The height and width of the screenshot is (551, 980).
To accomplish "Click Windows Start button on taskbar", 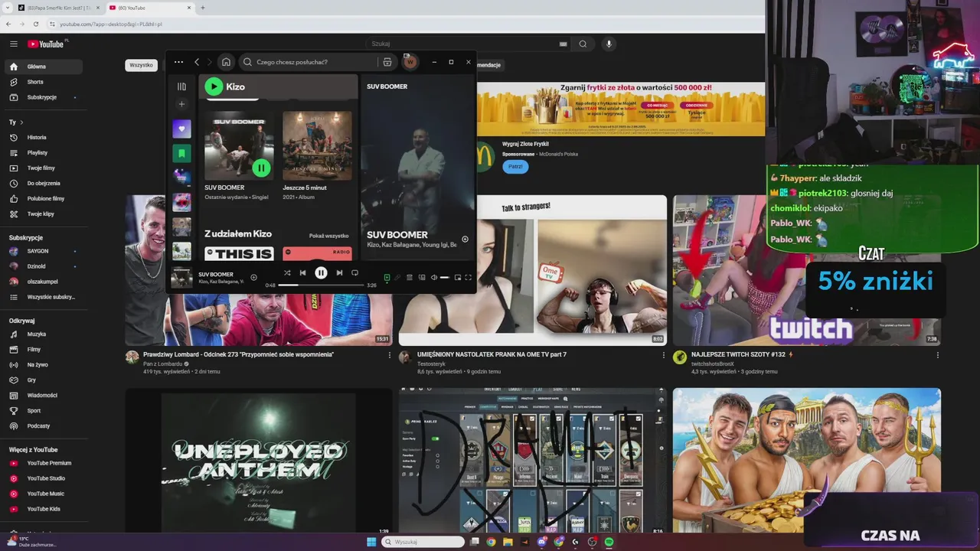I will [x=371, y=542].
